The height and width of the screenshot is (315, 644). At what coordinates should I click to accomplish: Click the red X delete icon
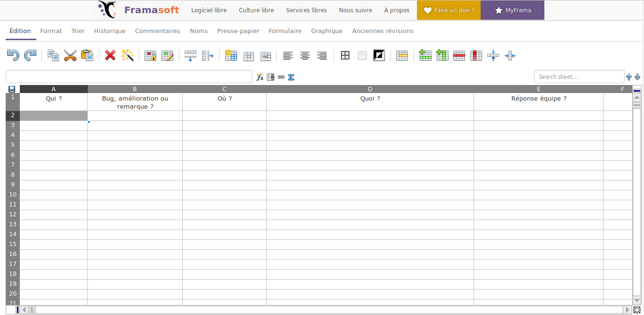[x=110, y=56]
